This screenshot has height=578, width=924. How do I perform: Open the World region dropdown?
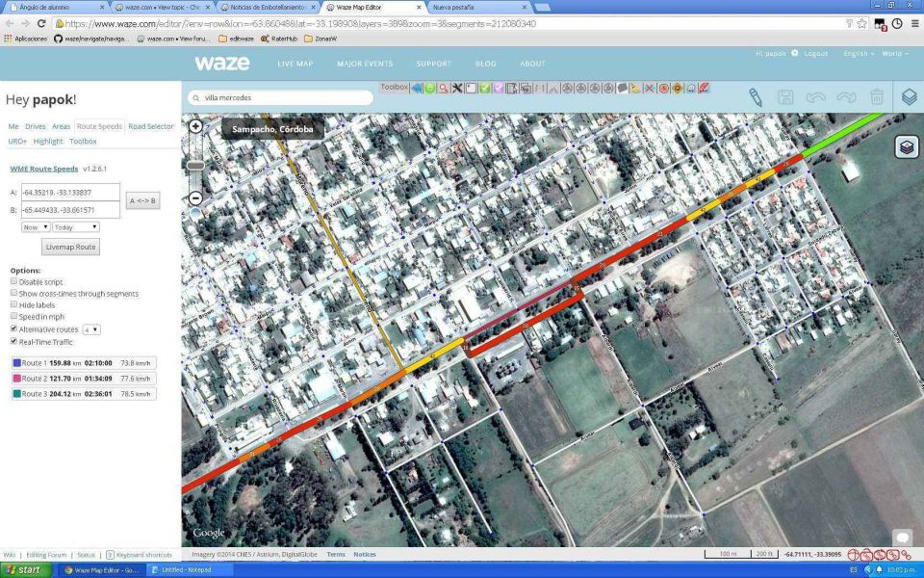(895, 54)
